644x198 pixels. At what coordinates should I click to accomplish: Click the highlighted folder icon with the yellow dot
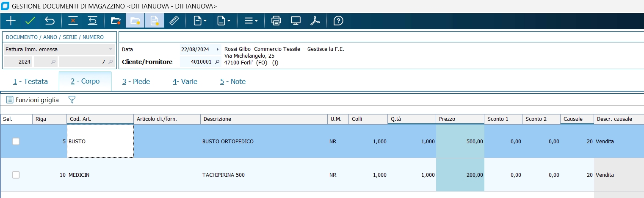[135, 21]
